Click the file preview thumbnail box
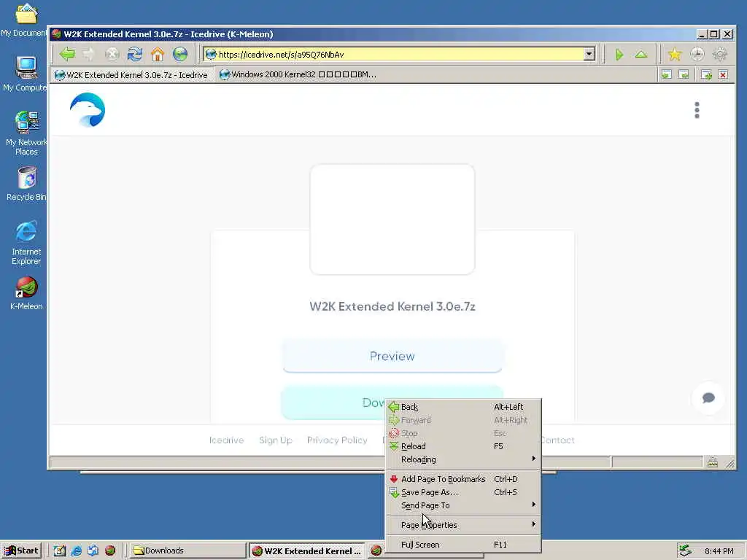Viewport: 747px width, 560px height. pyautogui.click(x=392, y=219)
